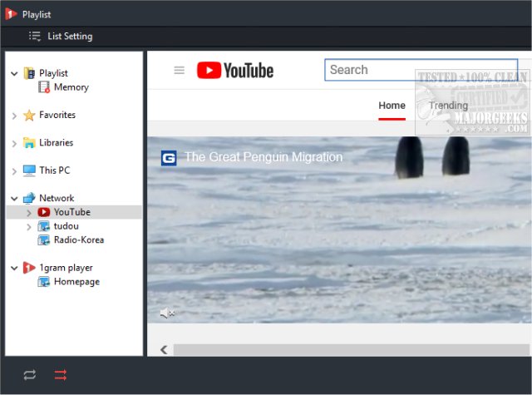Select the Home tab on YouTube
The image size is (532, 395).
pos(392,106)
